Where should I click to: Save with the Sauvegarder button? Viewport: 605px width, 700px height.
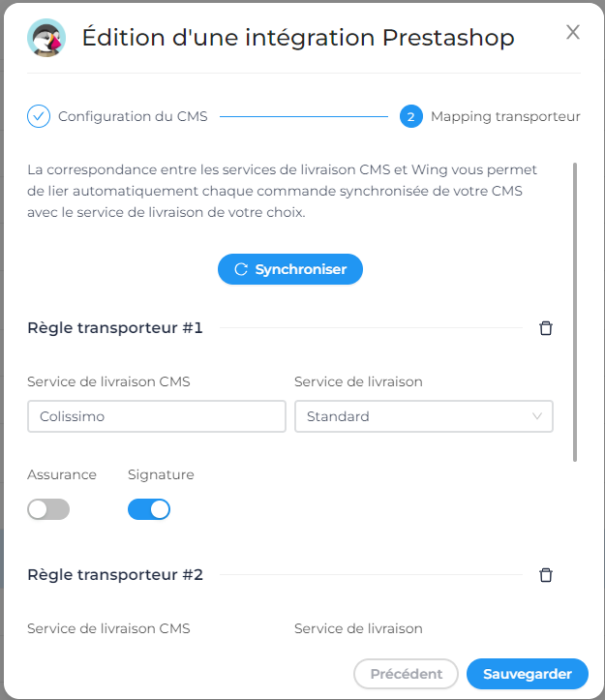click(528, 674)
